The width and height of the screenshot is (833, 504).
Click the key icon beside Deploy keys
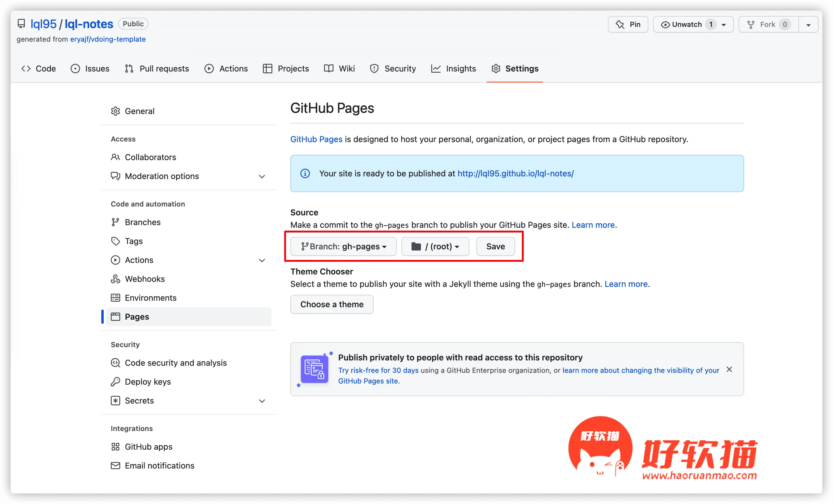tap(115, 382)
